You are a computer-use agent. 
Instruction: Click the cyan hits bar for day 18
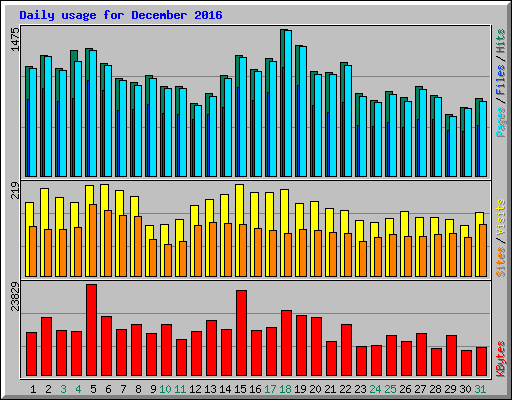[x=288, y=103]
